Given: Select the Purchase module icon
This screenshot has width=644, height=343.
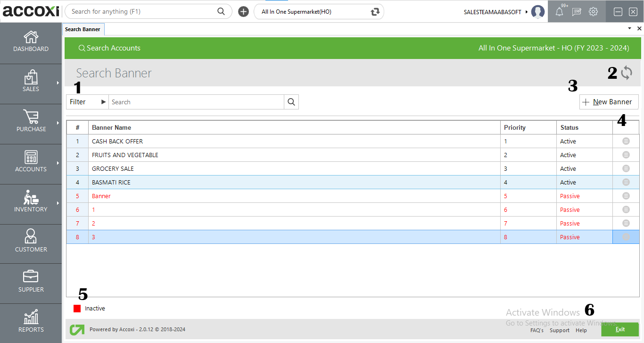Looking at the screenshot, I should tap(31, 122).
